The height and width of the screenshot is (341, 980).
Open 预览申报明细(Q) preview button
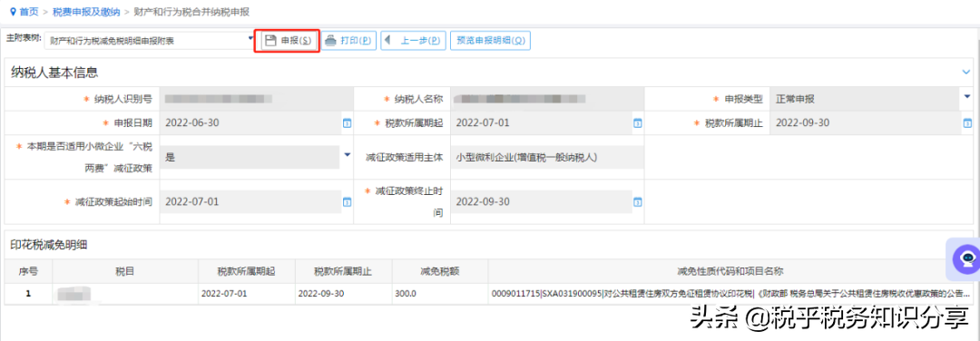tap(490, 41)
